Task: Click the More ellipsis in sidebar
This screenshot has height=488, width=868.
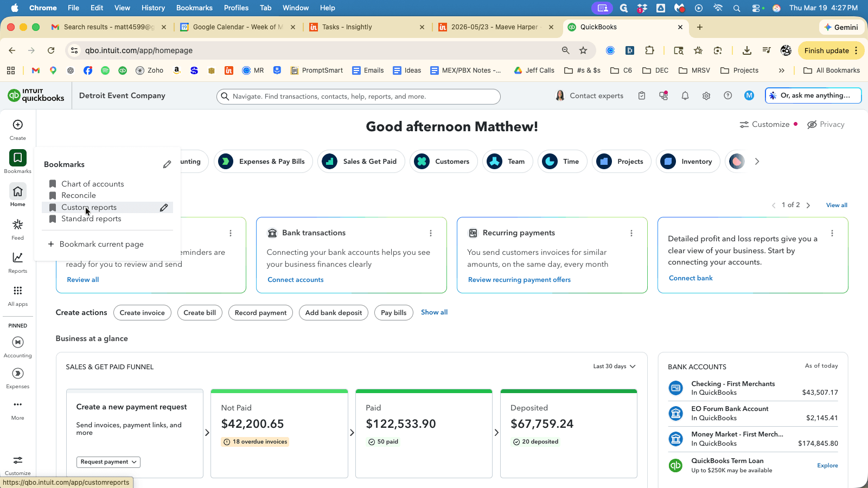Action: click(x=18, y=409)
